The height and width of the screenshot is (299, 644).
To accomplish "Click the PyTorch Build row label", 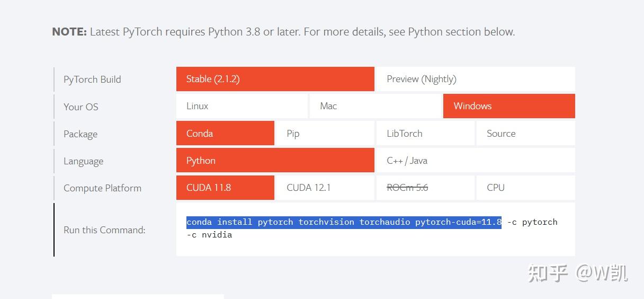I will [92, 80].
